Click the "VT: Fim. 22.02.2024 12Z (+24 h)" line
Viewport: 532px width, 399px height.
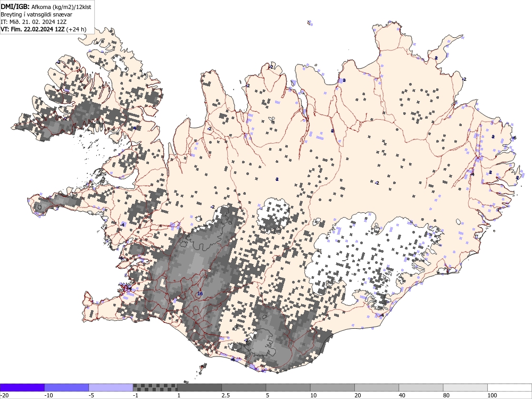44,29
